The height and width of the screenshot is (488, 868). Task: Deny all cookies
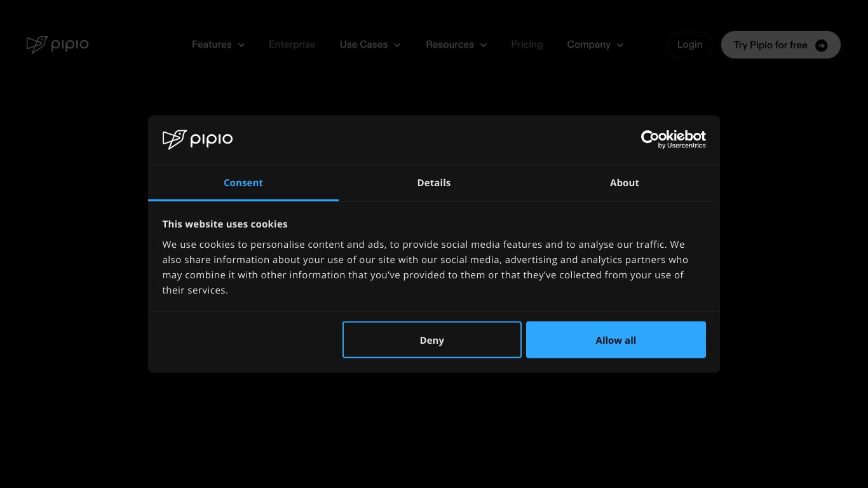(432, 340)
